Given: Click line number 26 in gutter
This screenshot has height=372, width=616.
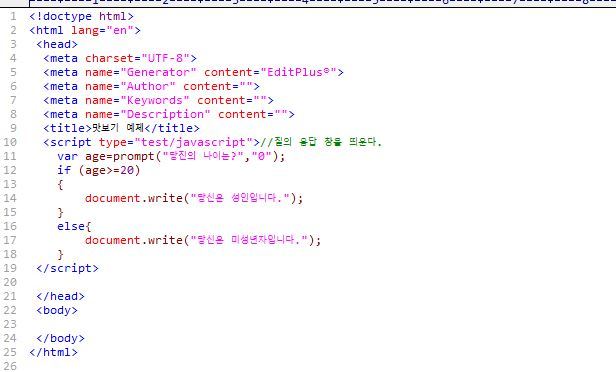Looking at the screenshot, I should click(10, 366).
